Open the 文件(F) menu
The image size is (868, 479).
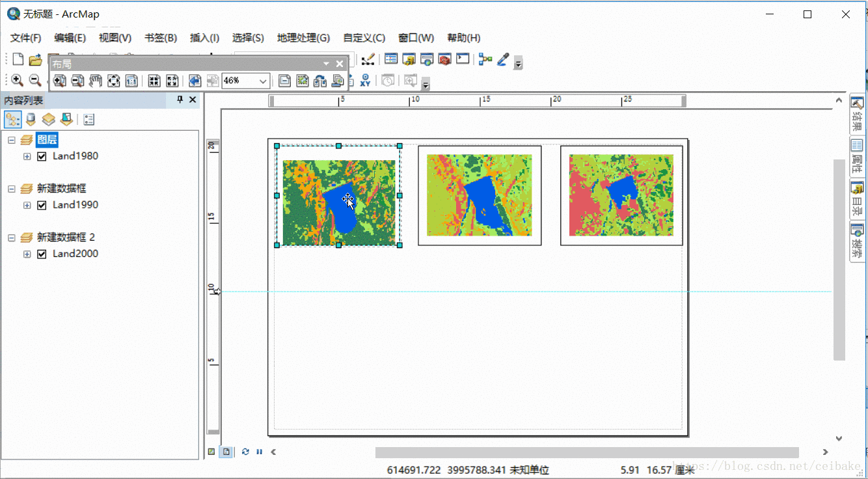point(26,38)
